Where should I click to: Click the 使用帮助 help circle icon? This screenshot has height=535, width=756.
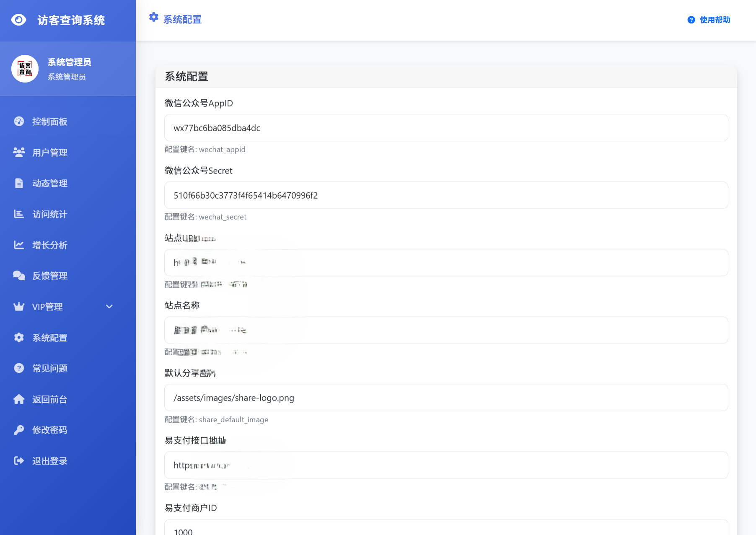pos(691,20)
